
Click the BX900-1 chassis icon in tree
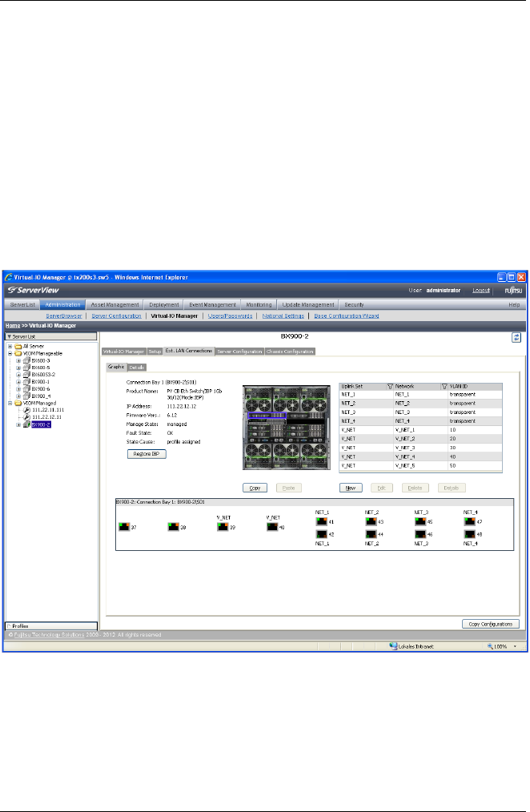27,382
